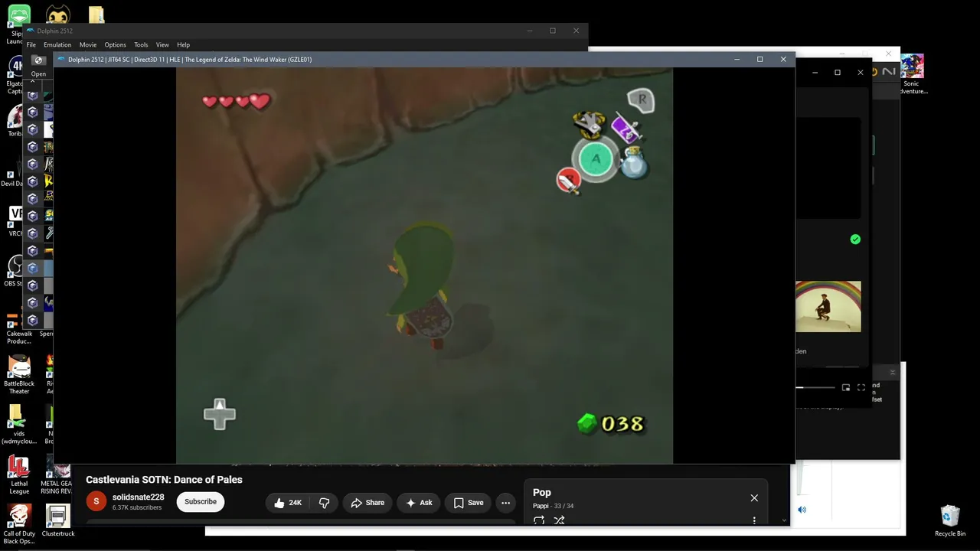Open the Pop playlist options menu

click(754, 520)
